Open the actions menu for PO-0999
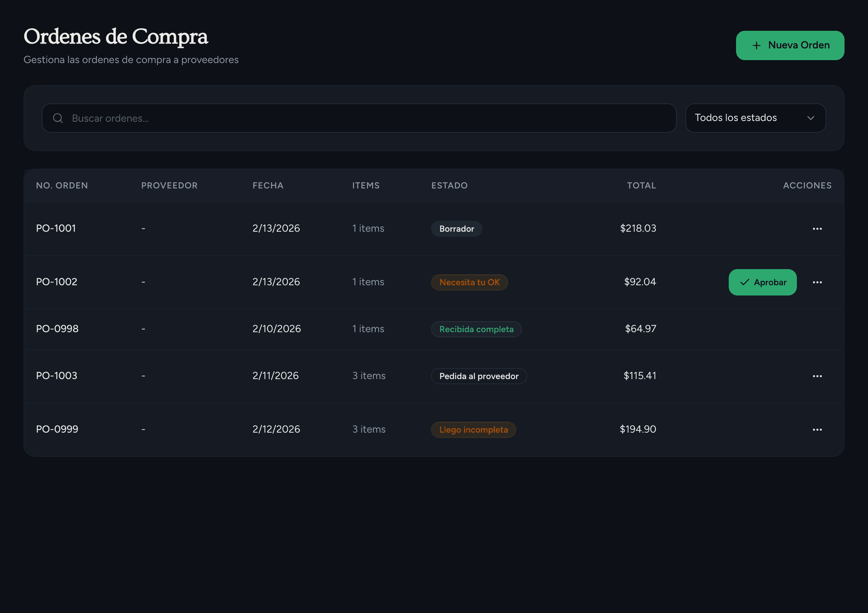The height and width of the screenshot is (613, 868). click(x=817, y=430)
